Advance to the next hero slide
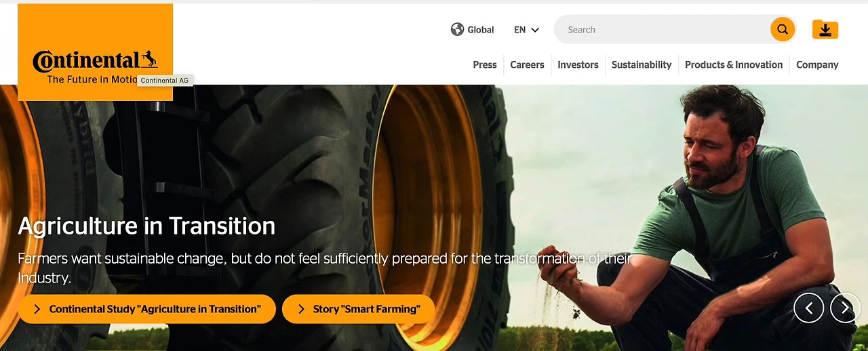This screenshot has height=351, width=868. pyautogui.click(x=845, y=308)
